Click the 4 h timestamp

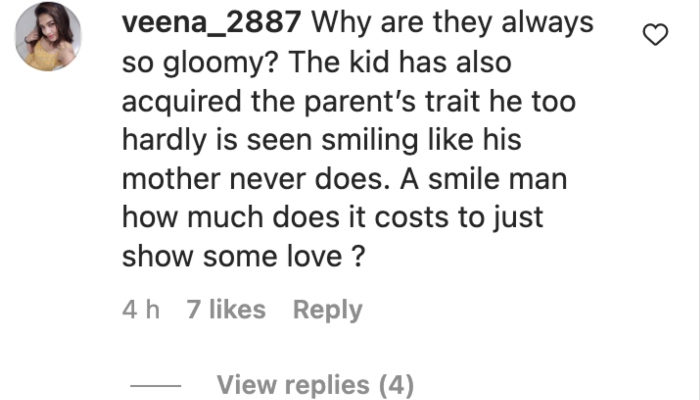click(140, 310)
